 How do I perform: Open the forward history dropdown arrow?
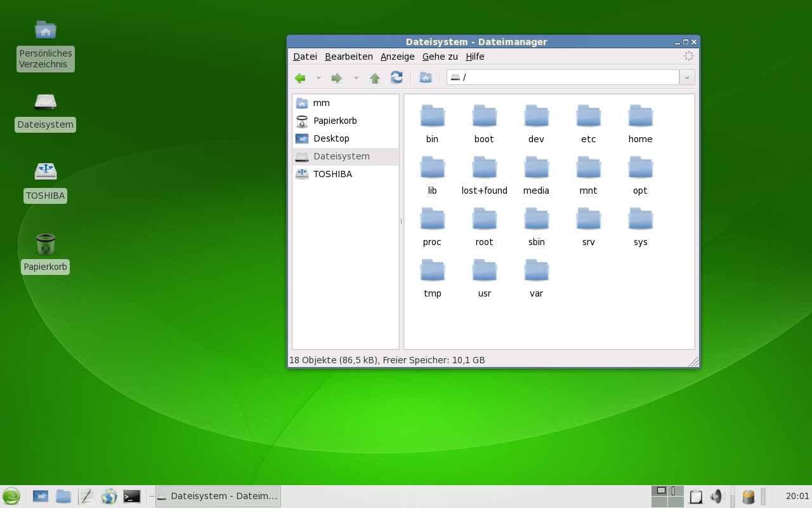point(356,77)
